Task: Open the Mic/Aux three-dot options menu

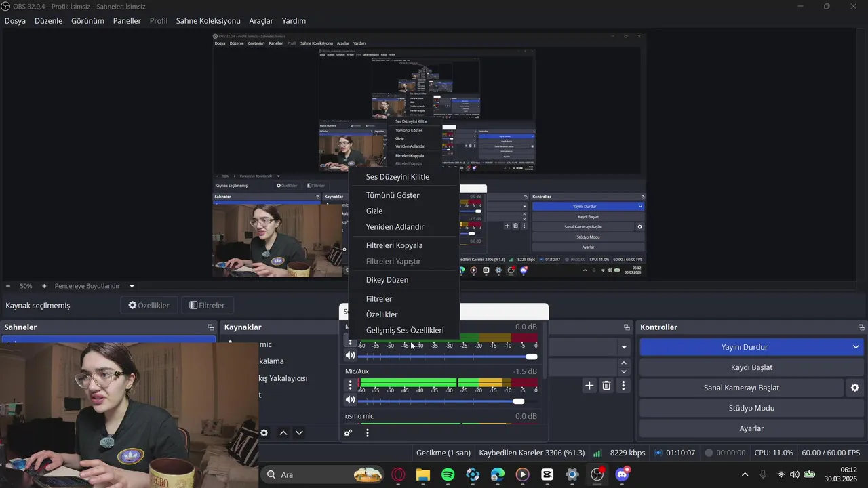Action: point(351,385)
